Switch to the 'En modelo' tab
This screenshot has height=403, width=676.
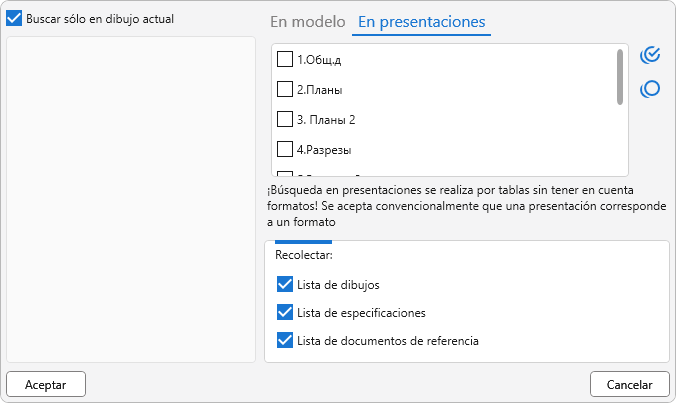tap(308, 22)
